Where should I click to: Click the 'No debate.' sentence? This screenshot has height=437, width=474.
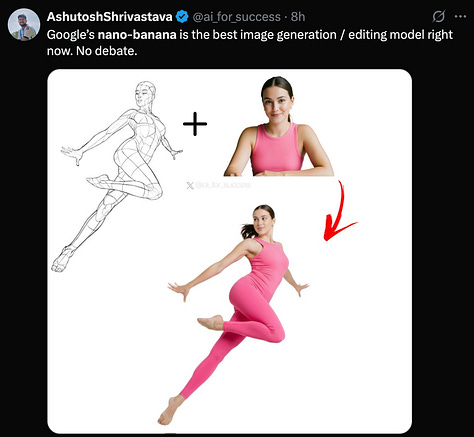pyautogui.click(x=107, y=51)
